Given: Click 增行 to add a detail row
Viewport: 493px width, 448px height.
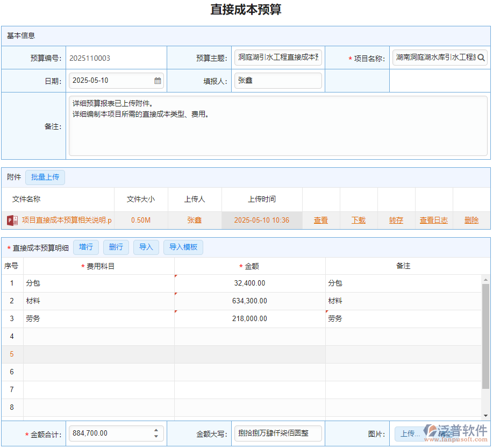Looking at the screenshot, I should 86,247.
